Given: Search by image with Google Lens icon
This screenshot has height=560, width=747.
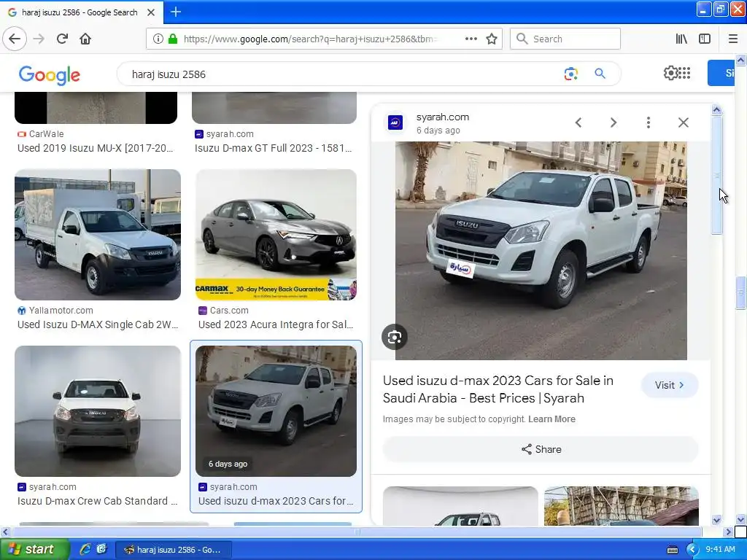Looking at the screenshot, I should pyautogui.click(x=570, y=74).
